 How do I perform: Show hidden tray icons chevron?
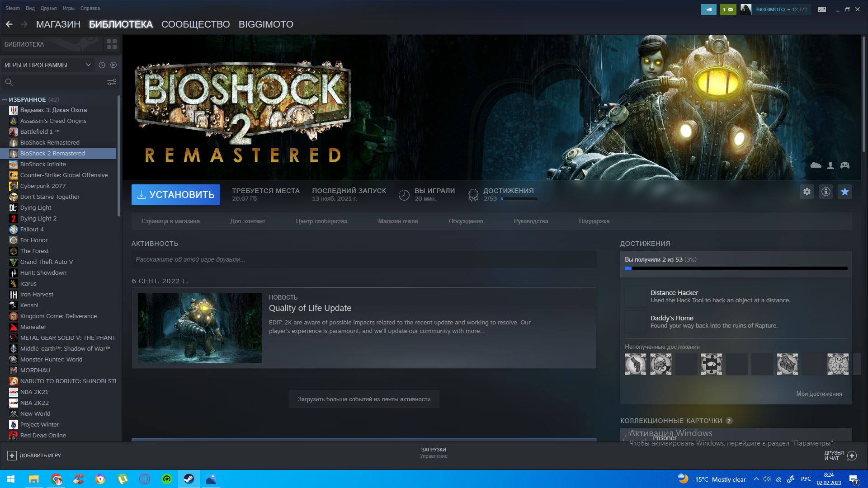(x=756, y=479)
